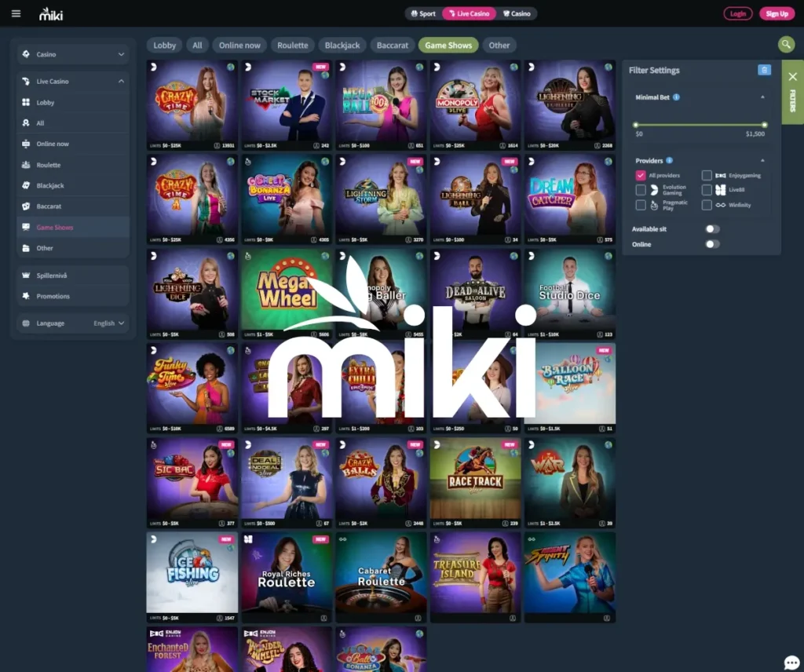Image resolution: width=804 pixels, height=672 pixels.
Task: Open the live chat bubble icon
Action: pyautogui.click(x=791, y=662)
